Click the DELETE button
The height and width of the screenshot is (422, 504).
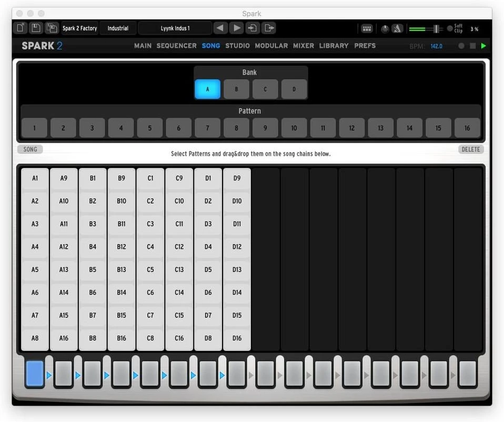tap(471, 149)
